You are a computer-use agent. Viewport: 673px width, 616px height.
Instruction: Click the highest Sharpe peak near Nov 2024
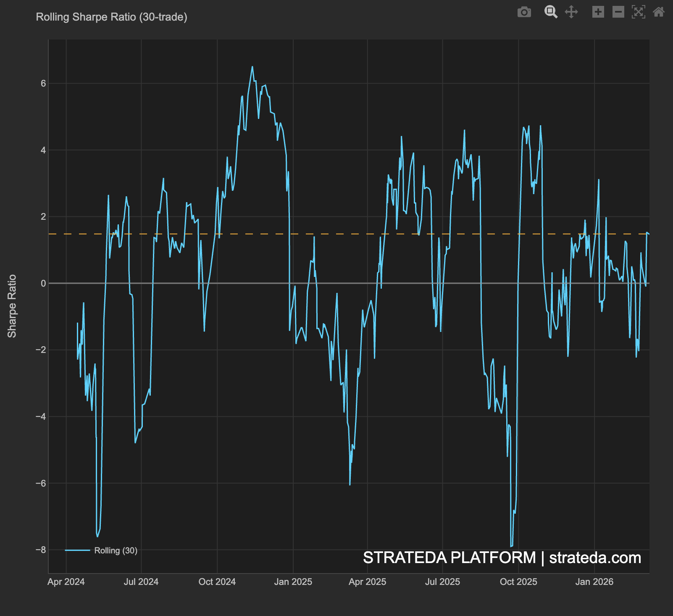click(x=252, y=66)
